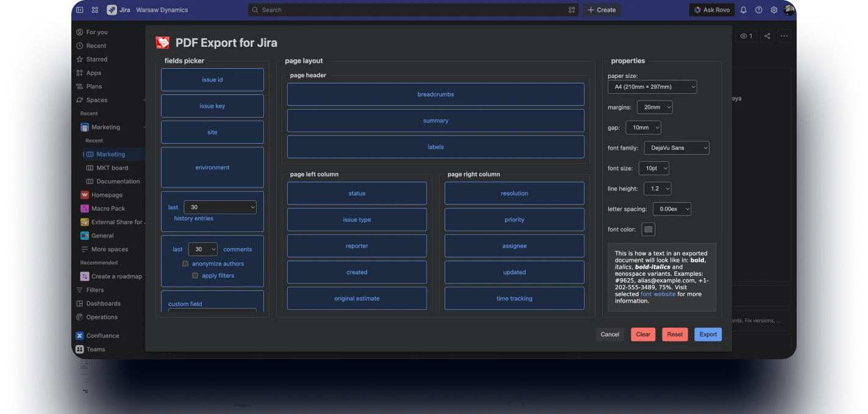Viewport: 868px width, 414px height.
Task: Open Documentation in sidebar
Action: [x=118, y=181]
